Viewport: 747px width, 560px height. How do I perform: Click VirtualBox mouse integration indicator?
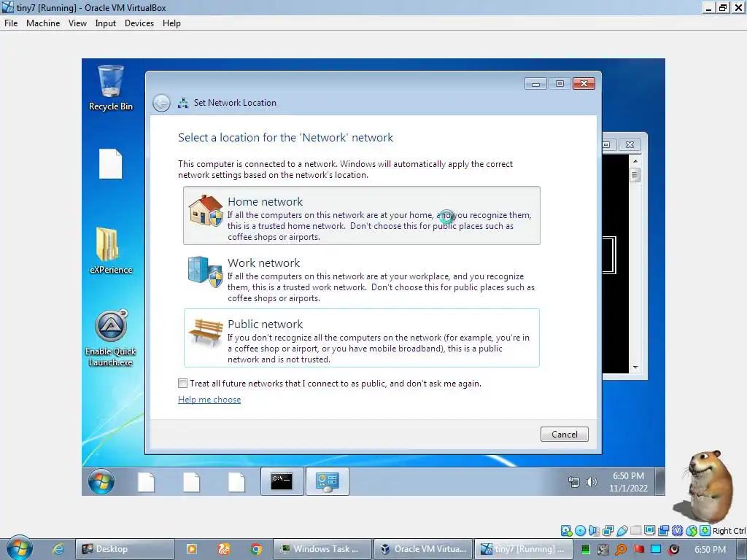[692, 531]
